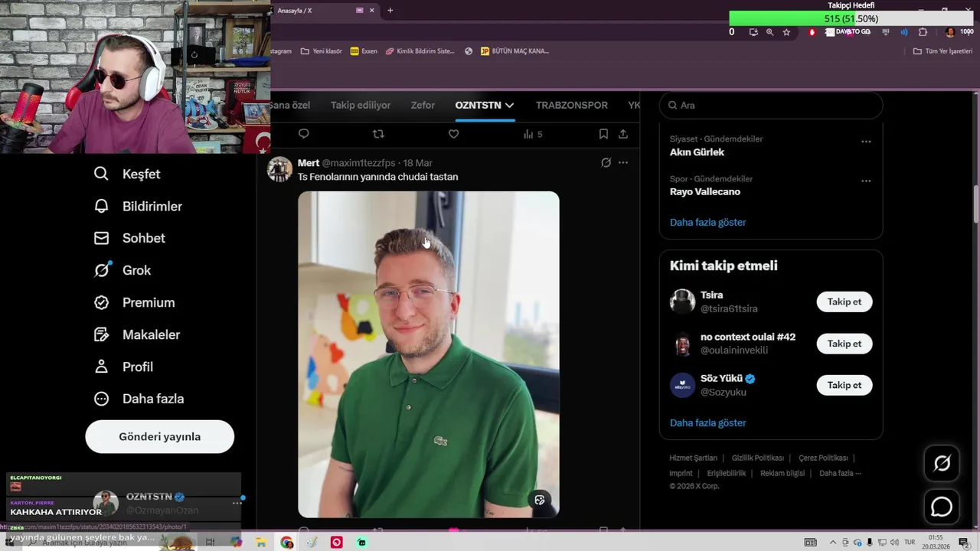Expand the Daha fazla sidebar menu
Viewport: 980px width, 551px height.
click(139, 399)
